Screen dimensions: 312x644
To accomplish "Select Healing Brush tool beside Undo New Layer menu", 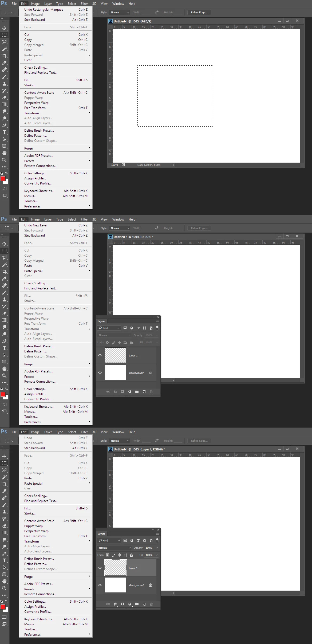I will tap(4, 285).
